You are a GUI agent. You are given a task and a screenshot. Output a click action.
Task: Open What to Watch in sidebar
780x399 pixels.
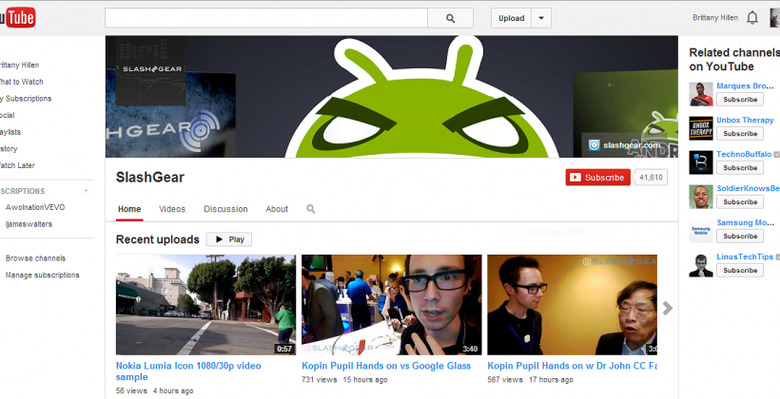pyautogui.click(x=21, y=82)
